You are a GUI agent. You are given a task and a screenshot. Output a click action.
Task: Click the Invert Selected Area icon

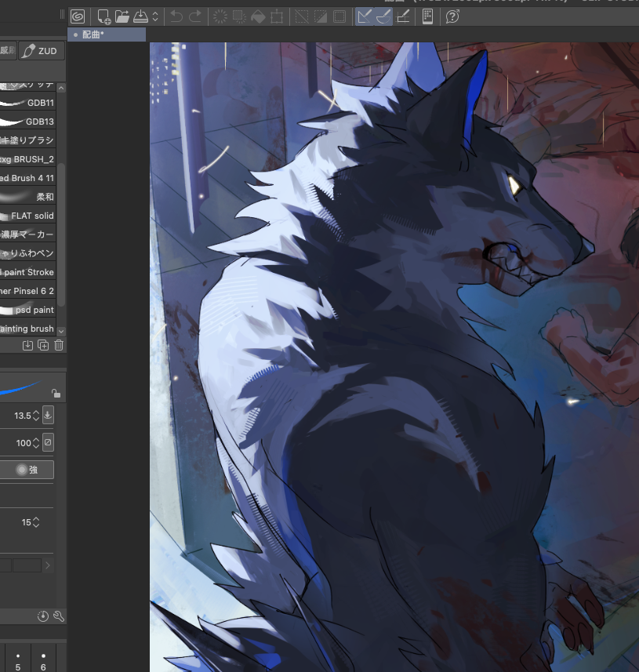(x=321, y=16)
